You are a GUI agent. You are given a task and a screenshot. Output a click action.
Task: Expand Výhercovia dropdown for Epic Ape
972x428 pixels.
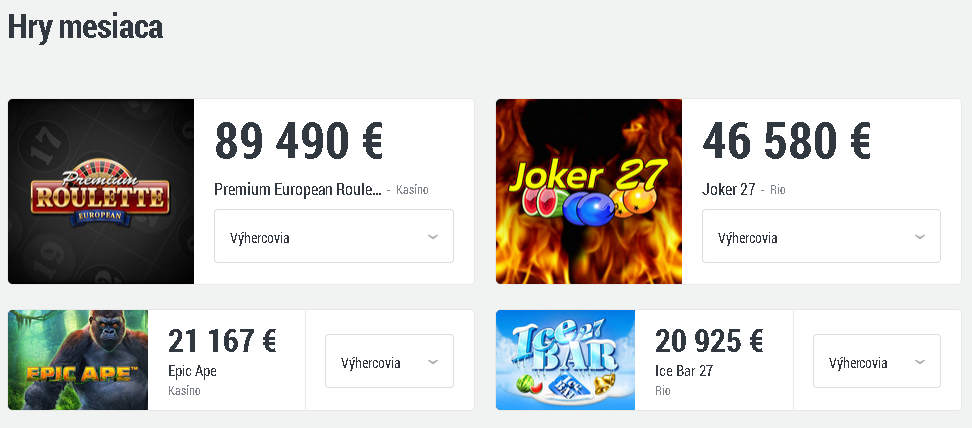coord(389,362)
